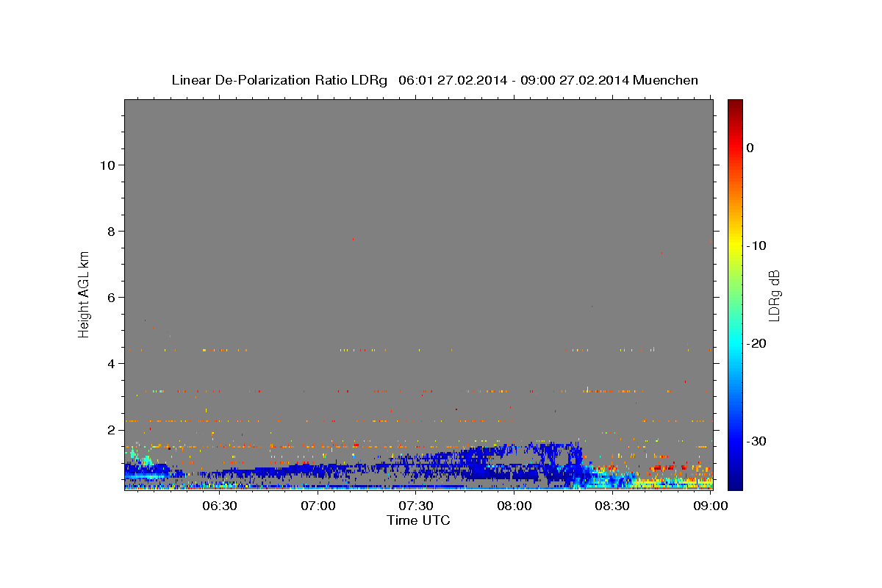Click the height tick label 4

[110, 363]
